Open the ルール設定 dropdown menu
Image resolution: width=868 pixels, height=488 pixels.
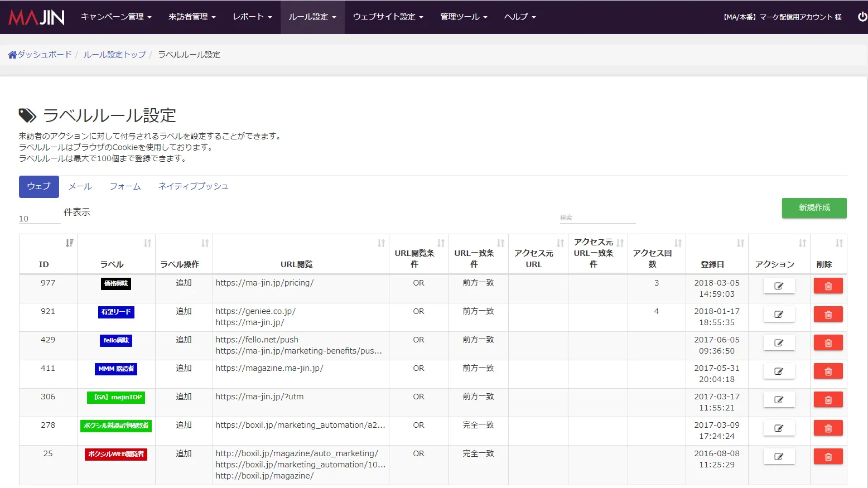click(312, 17)
